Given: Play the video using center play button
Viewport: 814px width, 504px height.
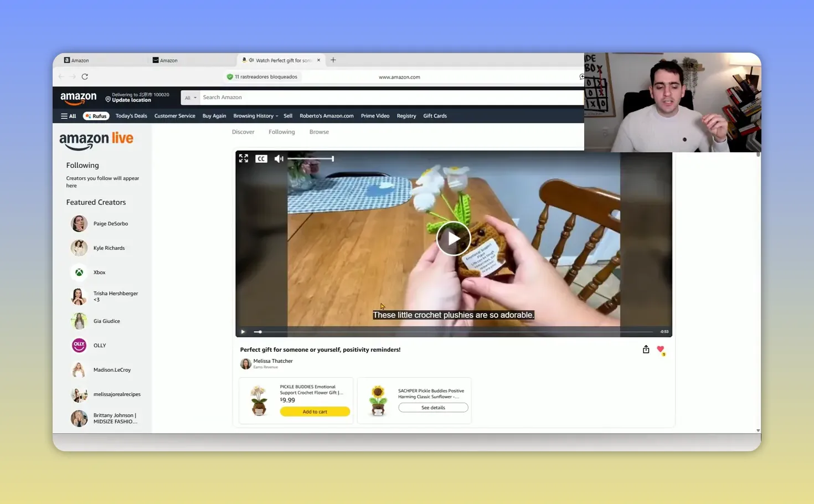Looking at the screenshot, I should click(x=454, y=239).
